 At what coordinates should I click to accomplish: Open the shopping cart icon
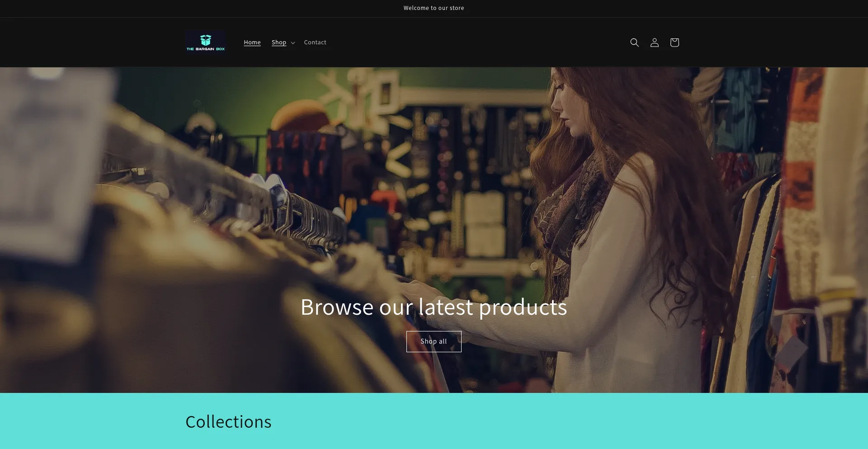coord(674,43)
